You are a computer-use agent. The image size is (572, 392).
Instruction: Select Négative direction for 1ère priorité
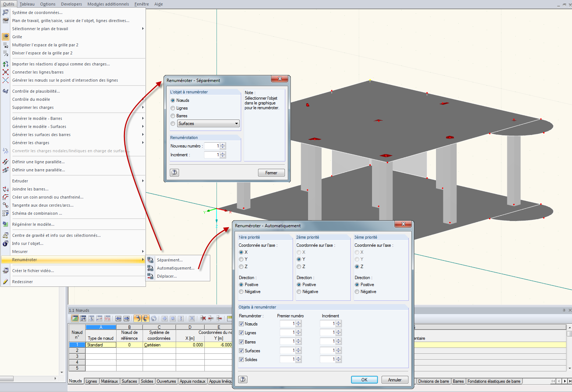[241, 292]
